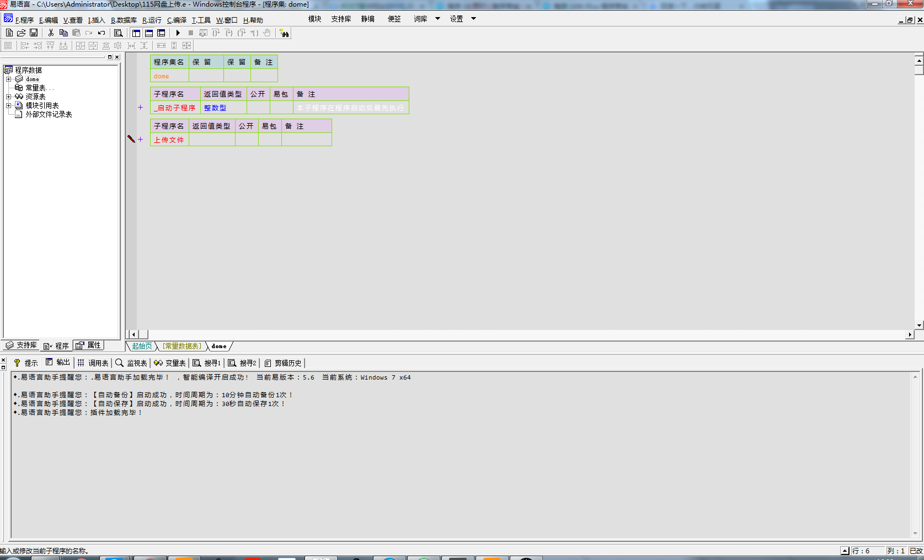Click the 便签 button
This screenshot has height=560, width=924.
click(394, 19)
